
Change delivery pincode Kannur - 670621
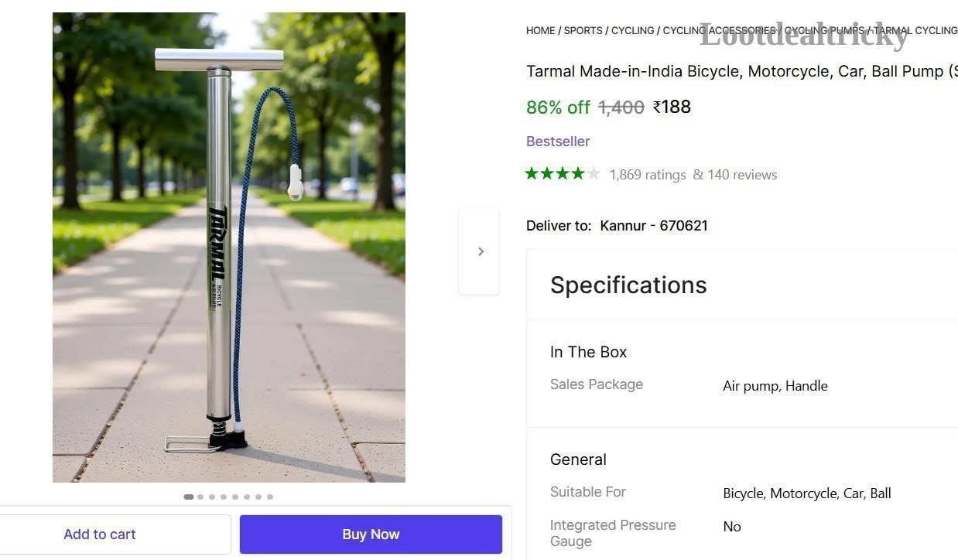[654, 226]
